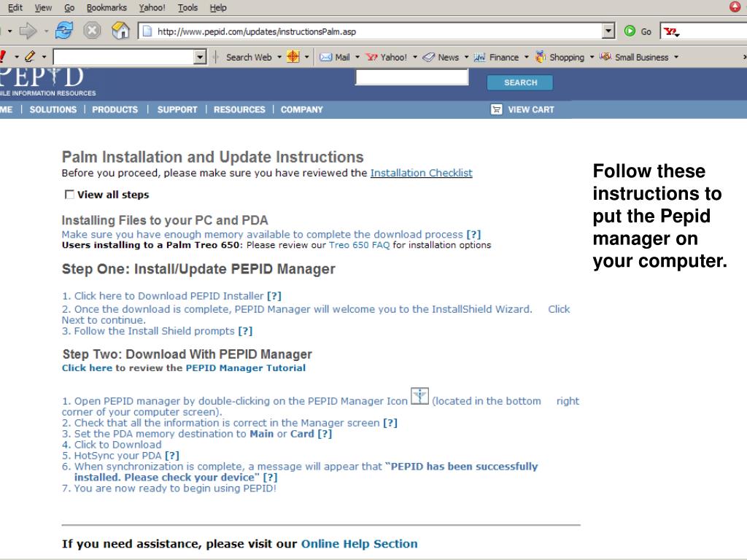Expand the Finance dropdown arrow
The height and width of the screenshot is (560, 747).
coord(527,57)
